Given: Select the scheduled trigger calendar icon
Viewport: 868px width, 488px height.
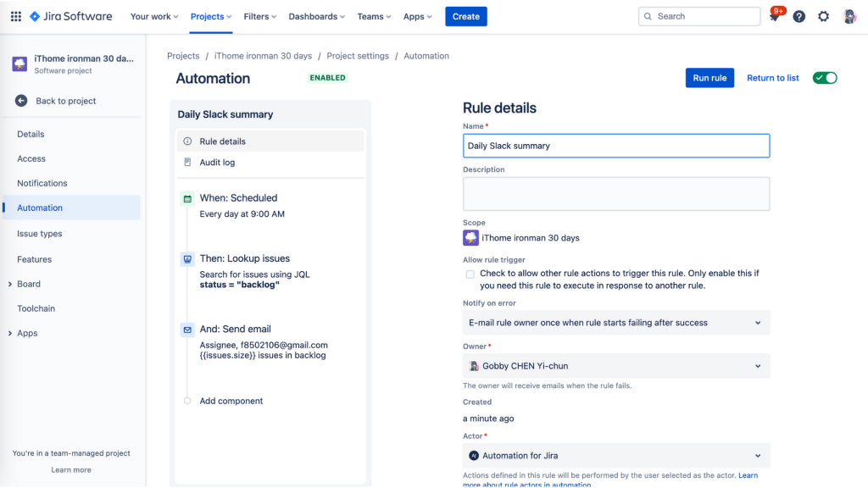Looking at the screenshot, I should (187, 198).
